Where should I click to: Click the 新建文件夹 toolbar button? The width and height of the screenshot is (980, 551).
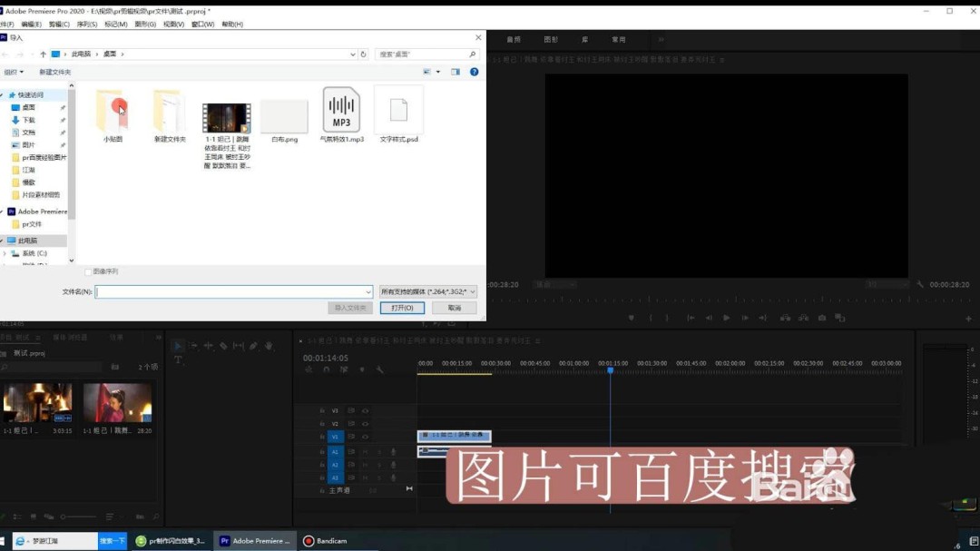[55, 72]
